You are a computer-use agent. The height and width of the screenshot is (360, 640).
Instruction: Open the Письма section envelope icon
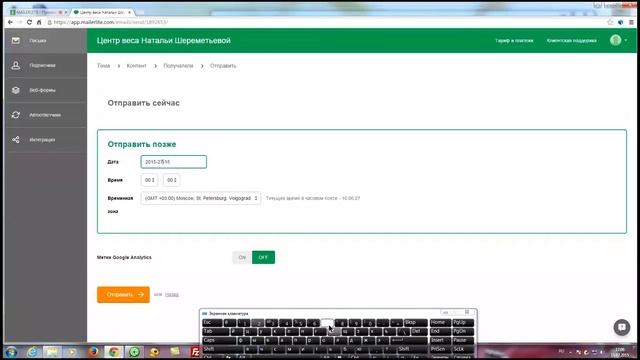tap(16, 40)
